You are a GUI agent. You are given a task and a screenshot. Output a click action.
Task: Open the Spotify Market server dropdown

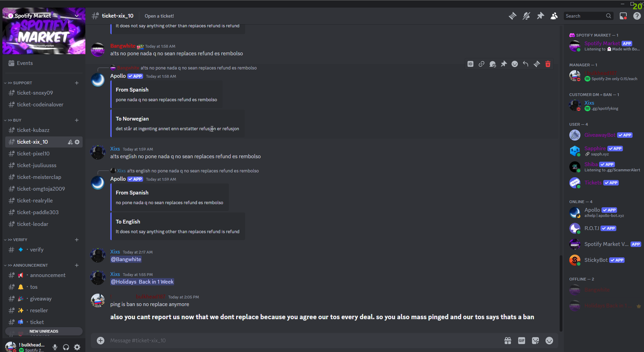click(x=77, y=16)
